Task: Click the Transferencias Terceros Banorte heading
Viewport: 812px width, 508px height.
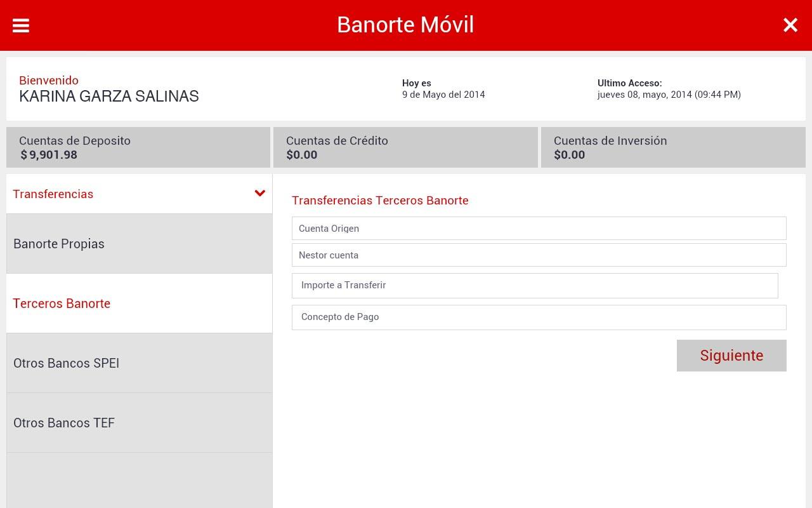Action: click(x=380, y=200)
